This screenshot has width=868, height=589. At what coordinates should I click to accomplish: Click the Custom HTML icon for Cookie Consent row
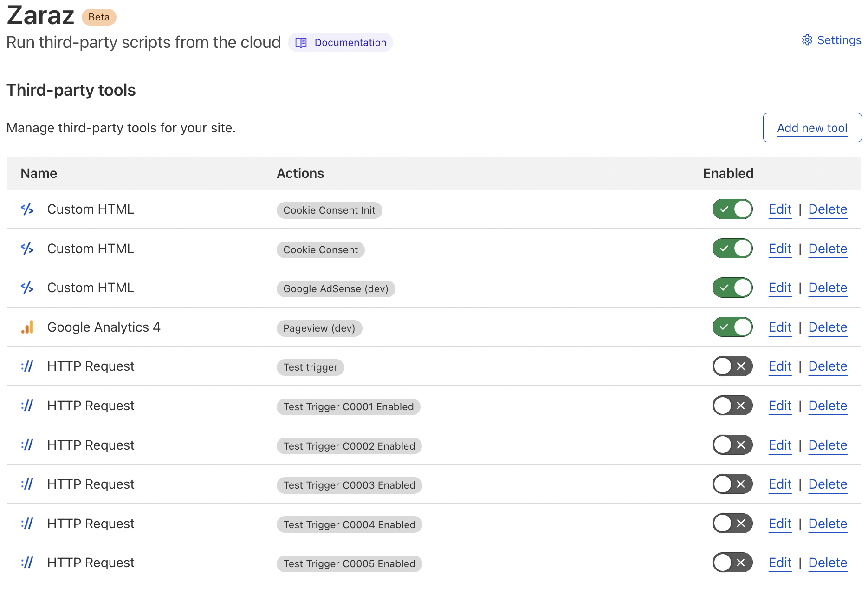point(27,249)
